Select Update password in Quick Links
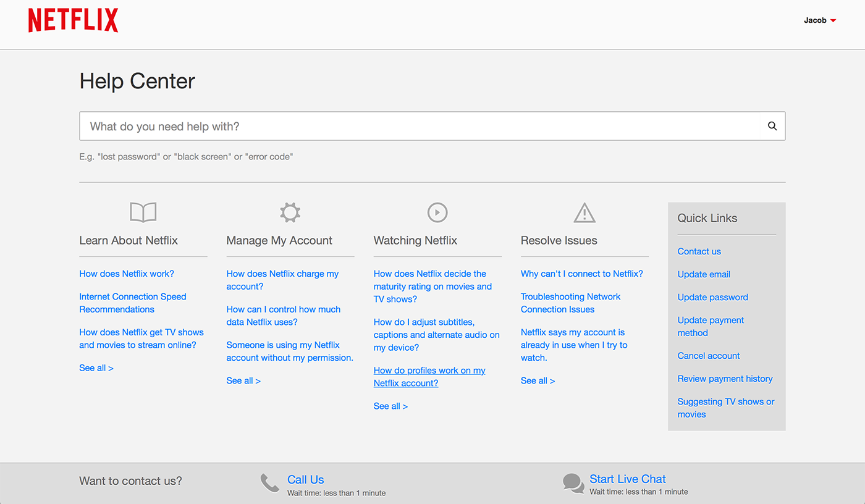This screenshot has height=504, width=865. click(712, 297)
